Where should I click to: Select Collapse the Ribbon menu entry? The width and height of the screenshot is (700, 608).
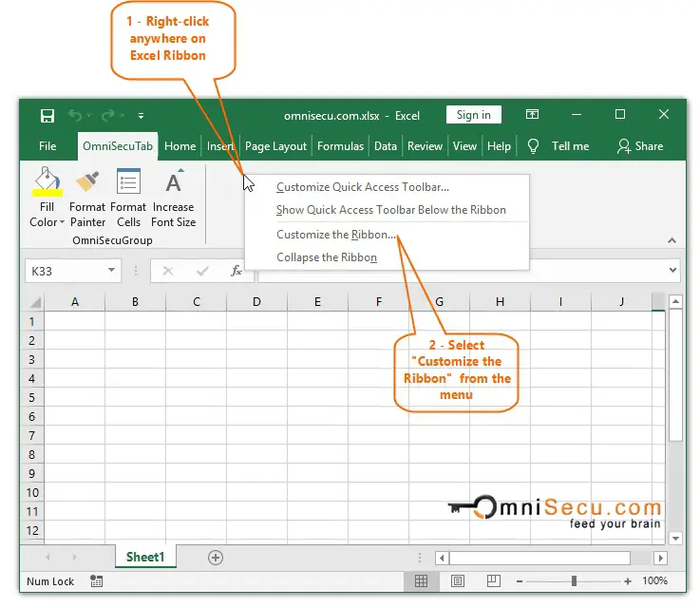(387, 257)
